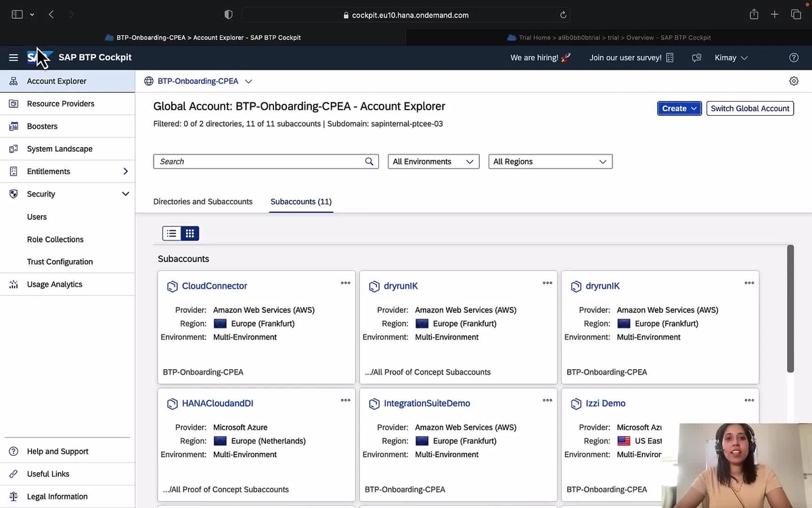Switch to the Trial Home browser tab
Screen dimensions: 812x508
point(609,37)
